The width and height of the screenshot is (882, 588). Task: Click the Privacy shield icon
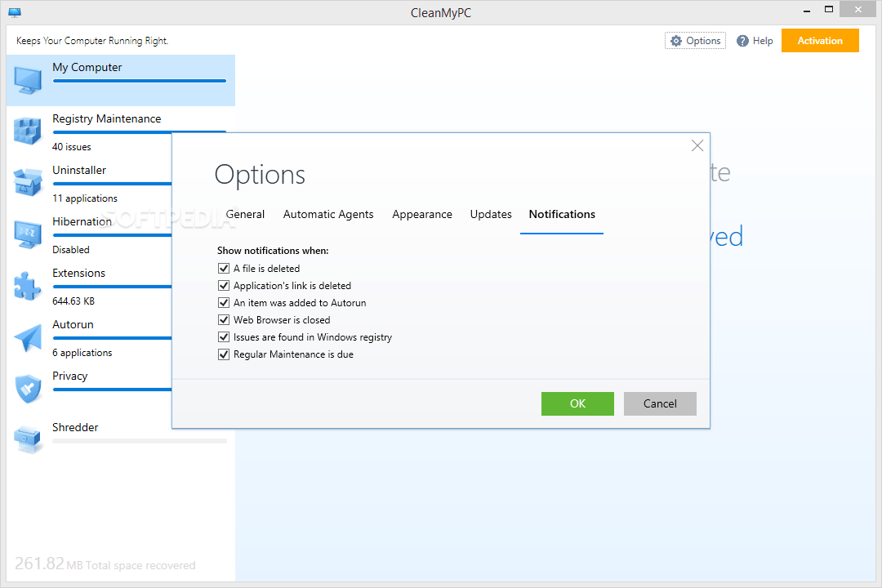click(x=28, y=388)
